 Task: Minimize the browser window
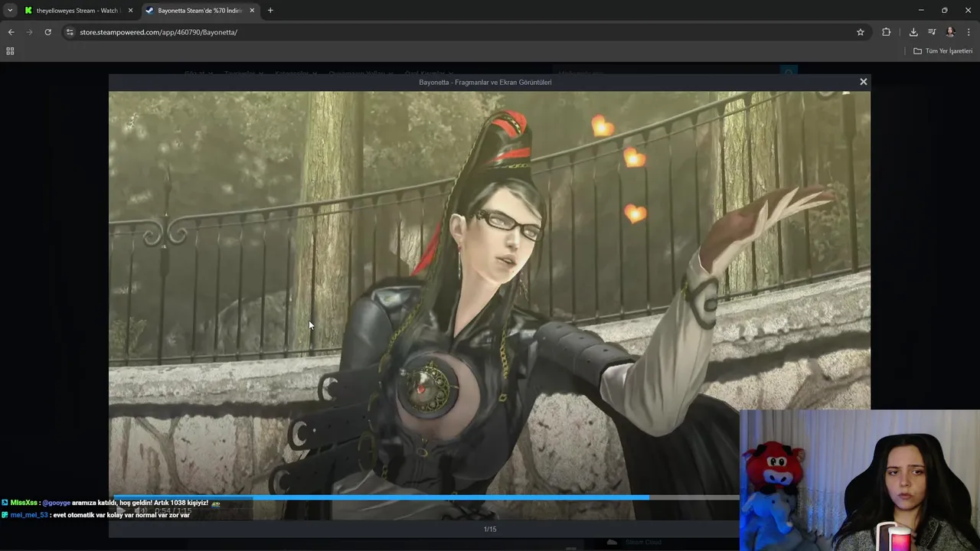tap(921, 10)
